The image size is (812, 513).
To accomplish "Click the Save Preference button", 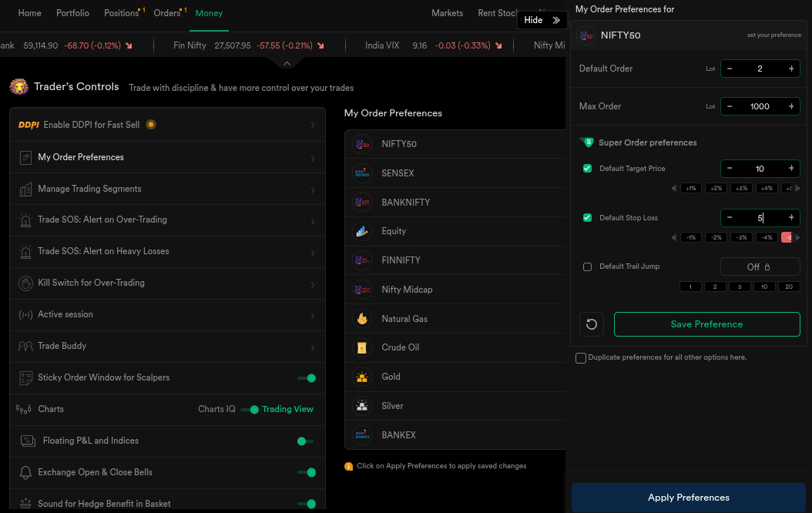I will point(706,324).
